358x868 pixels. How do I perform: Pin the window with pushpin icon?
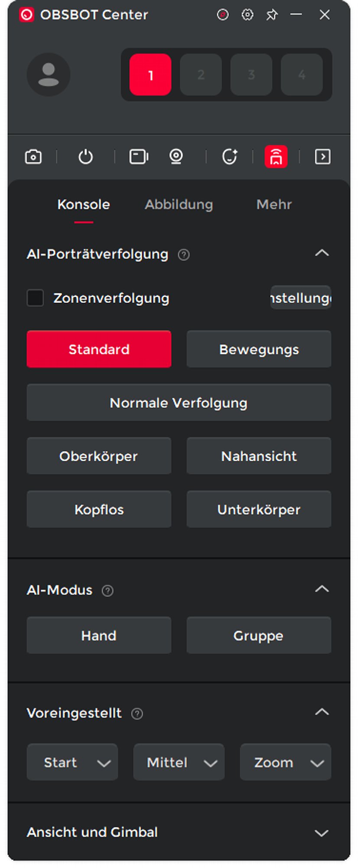point(272,15)
